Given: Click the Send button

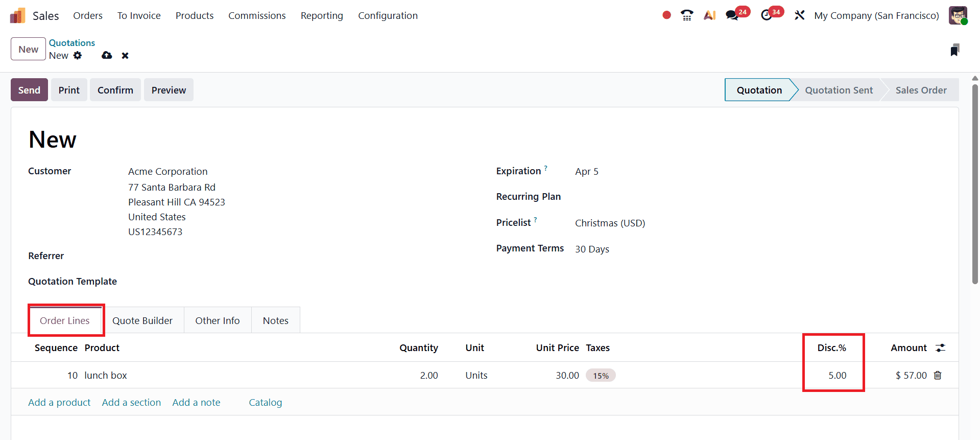Looking at the screenshot, I should click(29, 90).
